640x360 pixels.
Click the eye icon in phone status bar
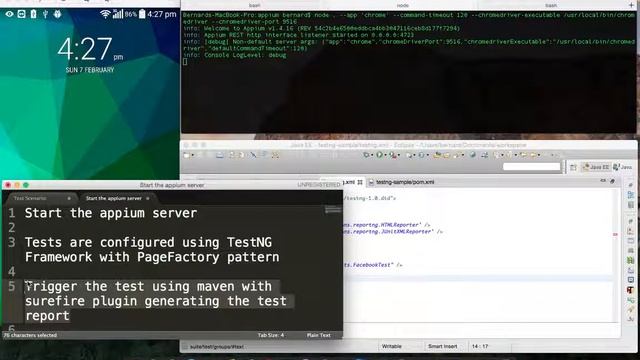9,14
